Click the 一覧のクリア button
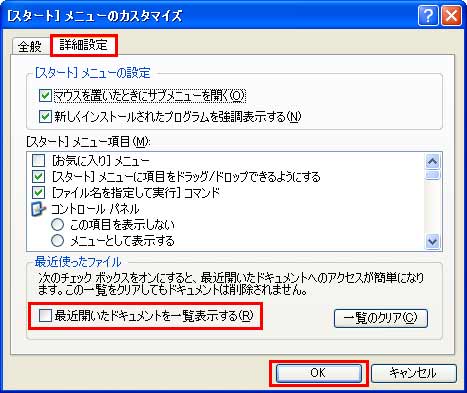The image size is (467, 393). pos(380,318)
